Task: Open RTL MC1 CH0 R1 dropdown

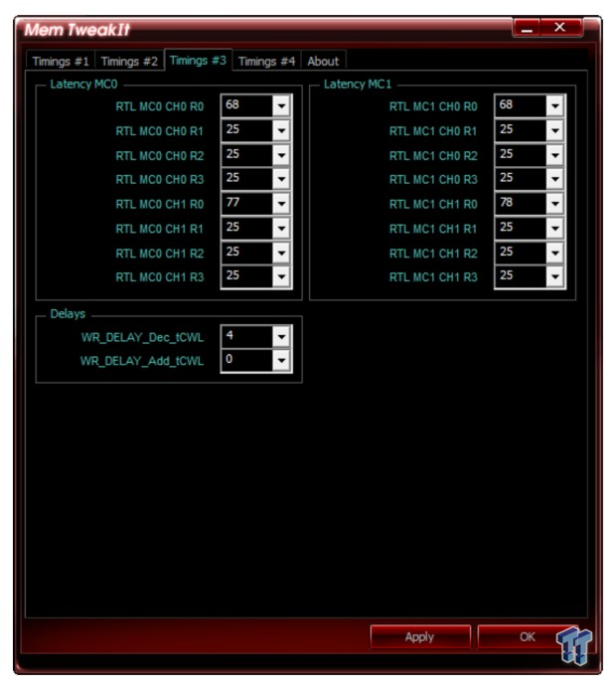Action: click(x=555, y=130)
